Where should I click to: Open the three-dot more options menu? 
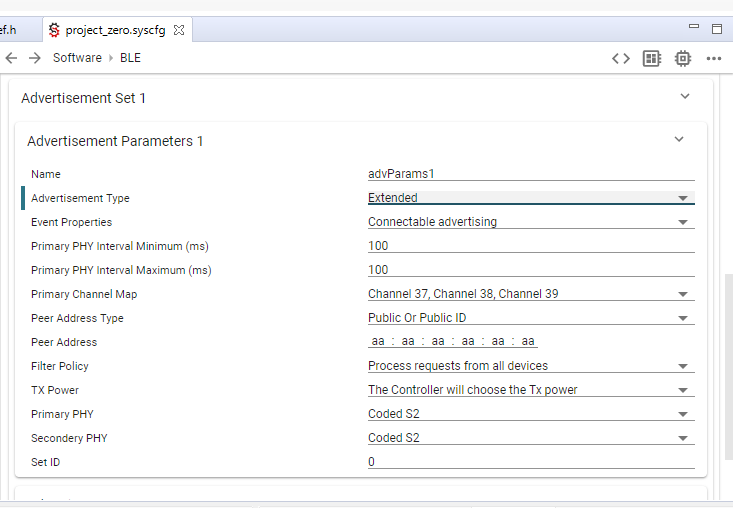[714, 58]
